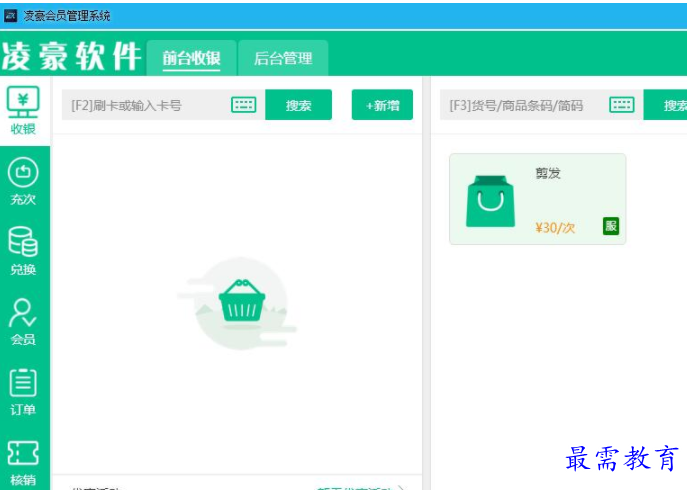Click keyboard icon in card number field
This screenshot has width=687, height=490.
[244, 105]
